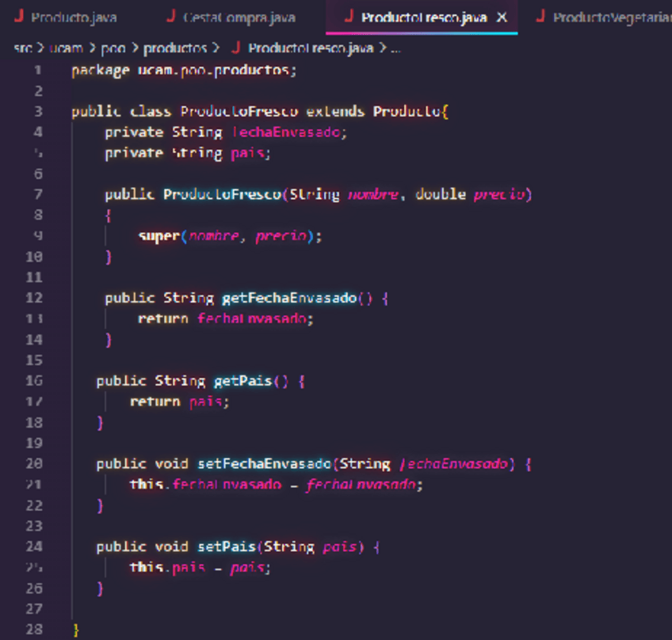The width and height of the screenshot is (672, 640).
Task: Place cursor on getFechaEnvasado method name
Action: [x=289, y=298]
